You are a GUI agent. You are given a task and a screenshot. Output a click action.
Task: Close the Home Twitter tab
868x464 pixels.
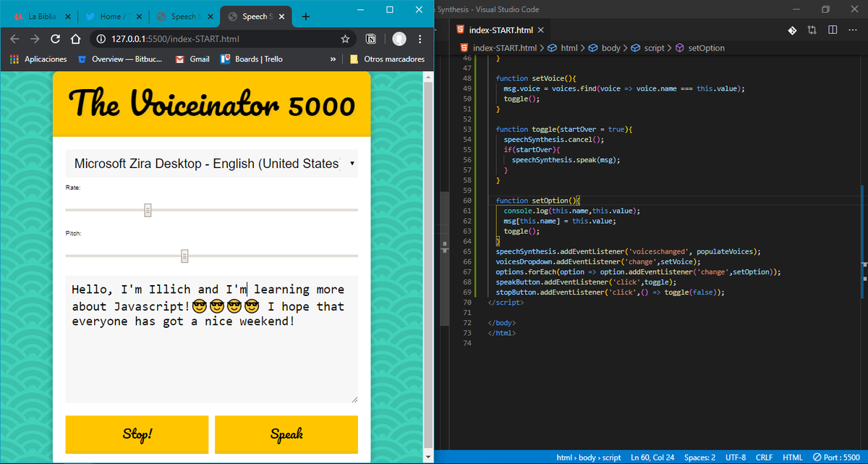(140, 17)
